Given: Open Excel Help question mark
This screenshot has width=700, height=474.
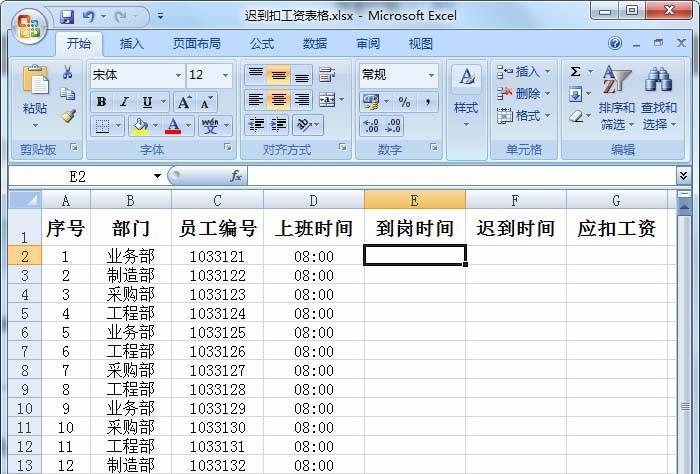Looking at the screenshot, I should click(615, 43).
